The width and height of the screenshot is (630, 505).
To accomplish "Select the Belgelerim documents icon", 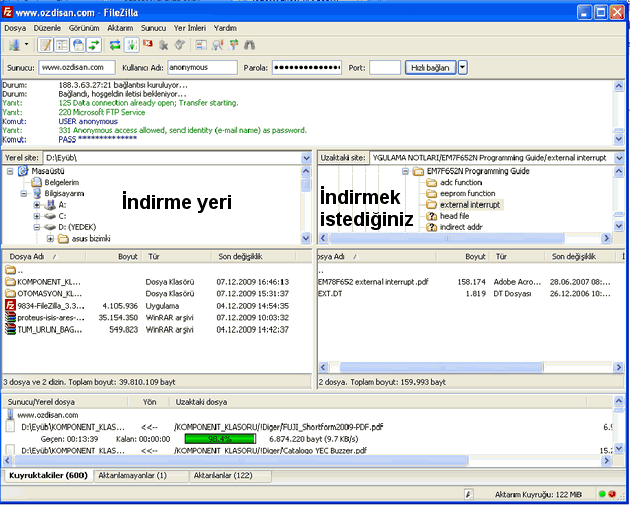I will [x=36, y=182].
